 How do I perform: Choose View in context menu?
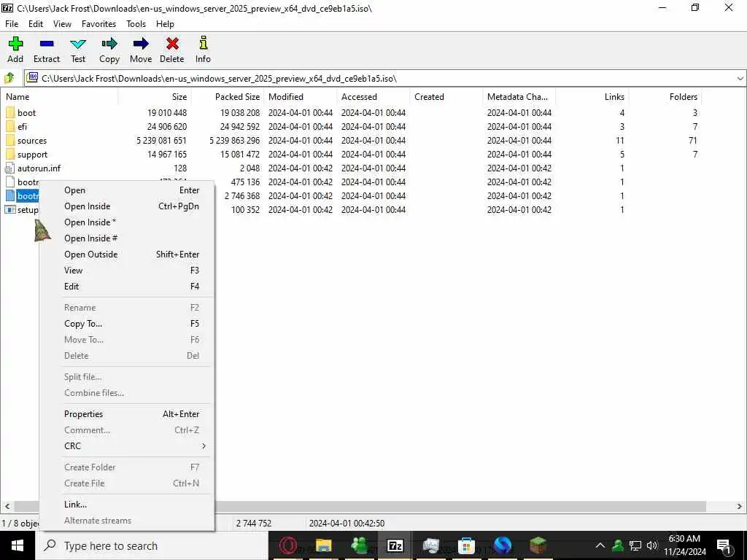click(x=127, y=270)
